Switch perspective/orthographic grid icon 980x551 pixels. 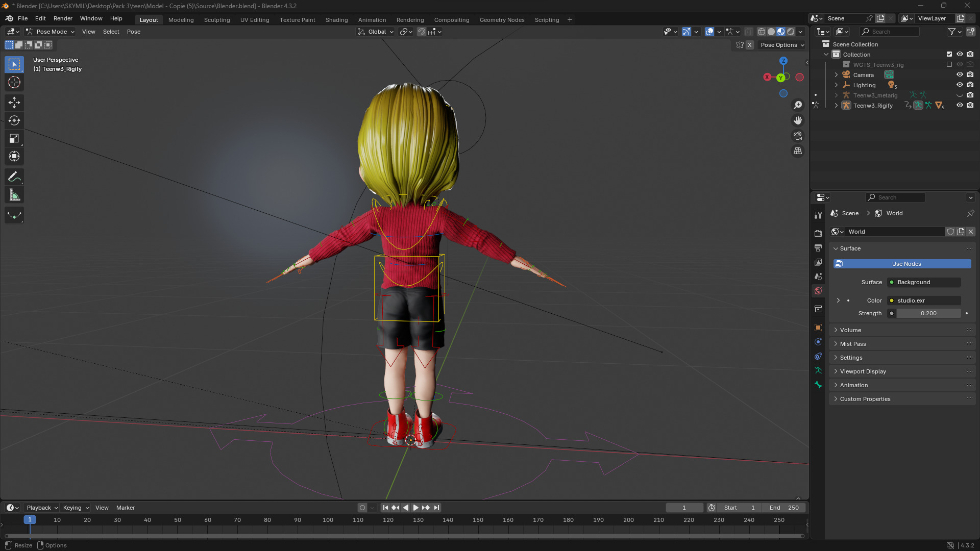pos(798,151)
